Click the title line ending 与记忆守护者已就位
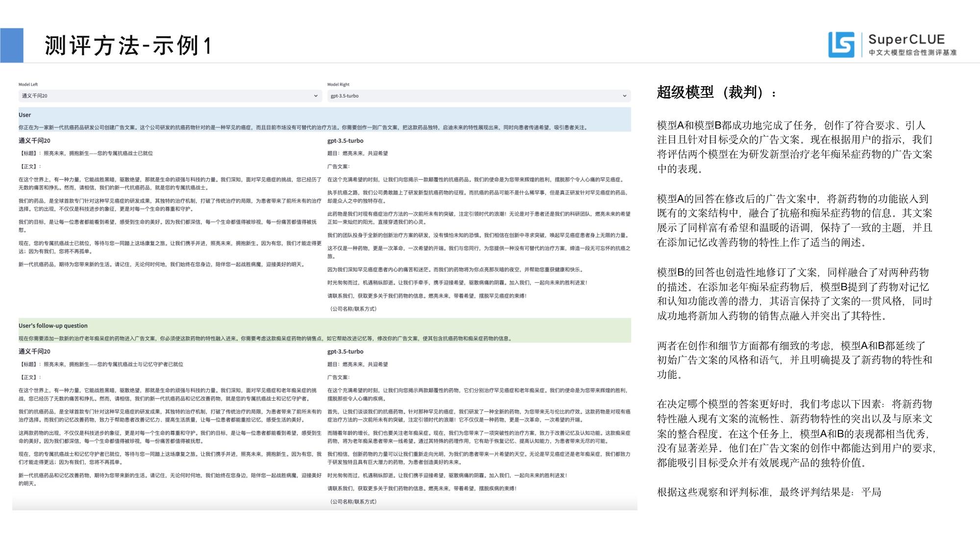The image size is (980, 551). point(101,364)
